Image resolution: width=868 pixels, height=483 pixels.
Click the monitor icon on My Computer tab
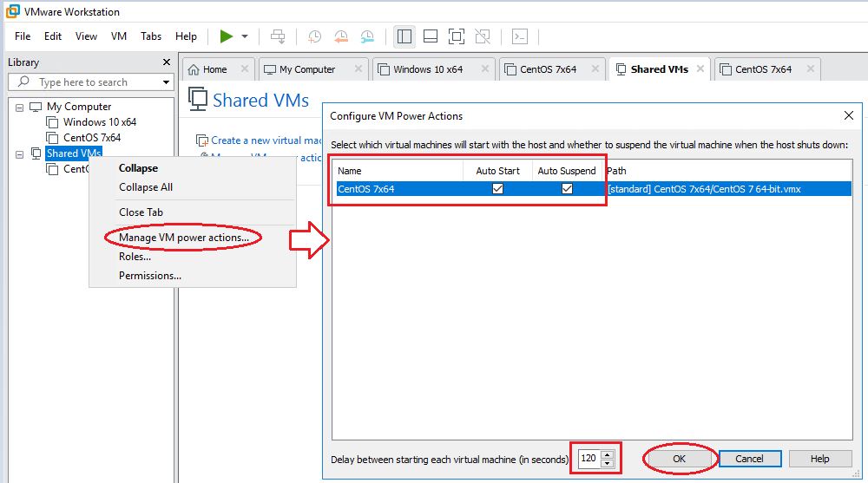click(x=270, y=69)
